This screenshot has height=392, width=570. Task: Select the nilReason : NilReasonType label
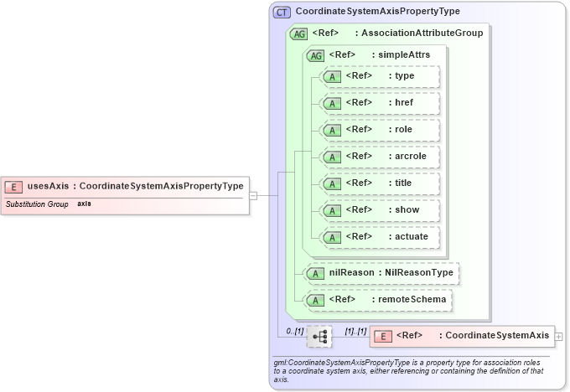tap(391, 272)
